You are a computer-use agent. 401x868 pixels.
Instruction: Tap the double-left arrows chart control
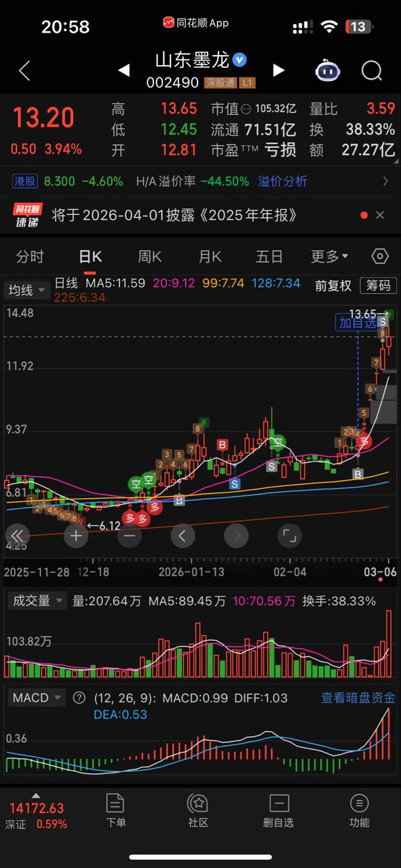coord(18,536)
